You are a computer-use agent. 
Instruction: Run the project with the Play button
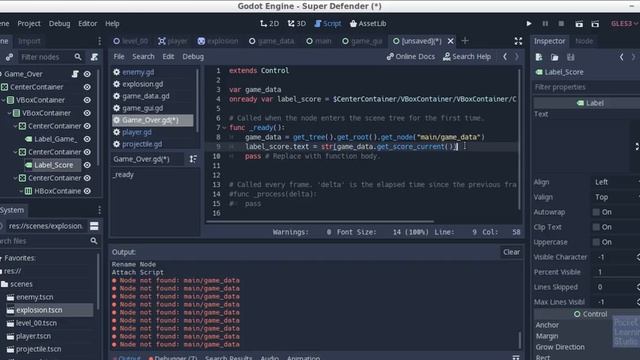[529, 24]
